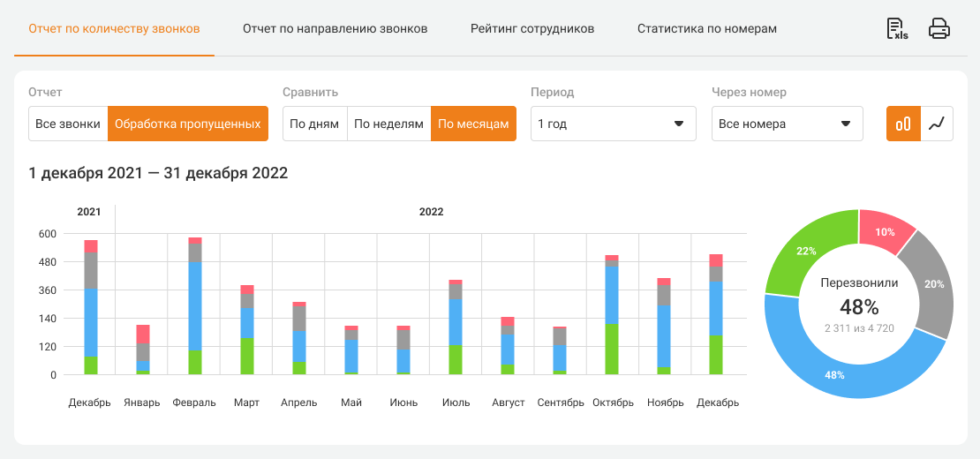Select 'Обработка пропущенных' report option
Image resolution: width=980 pixels, height=459 pixels.
point(187,124)
